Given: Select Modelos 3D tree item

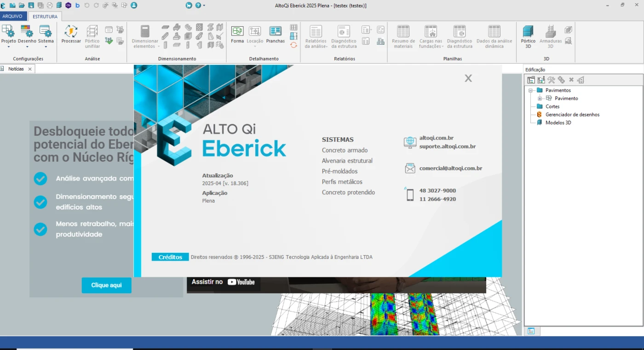Looking at the screenshot, I should tap(558, 122).
